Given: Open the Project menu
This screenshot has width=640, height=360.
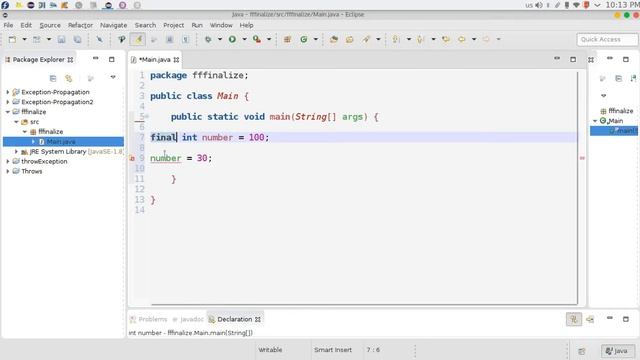Looking at the screenshot, I should coord(173,25).
